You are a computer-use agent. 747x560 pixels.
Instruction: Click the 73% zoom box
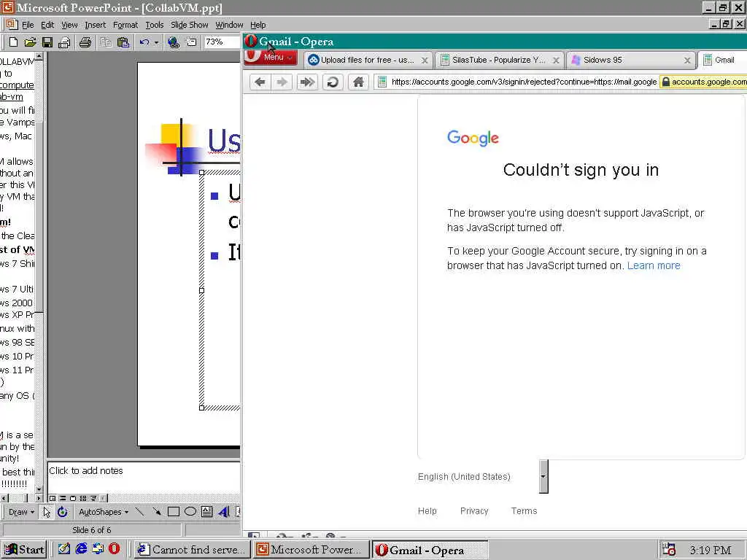coord(222,42)
